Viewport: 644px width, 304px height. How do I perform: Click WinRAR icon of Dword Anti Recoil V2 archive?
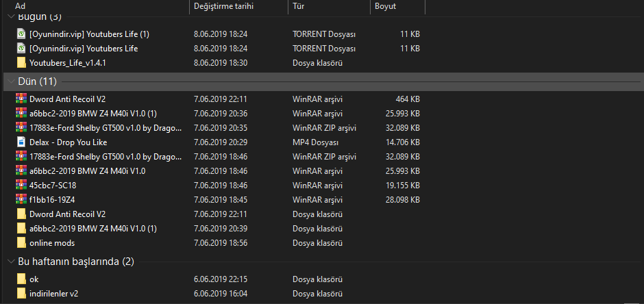(x=21, y=99)
